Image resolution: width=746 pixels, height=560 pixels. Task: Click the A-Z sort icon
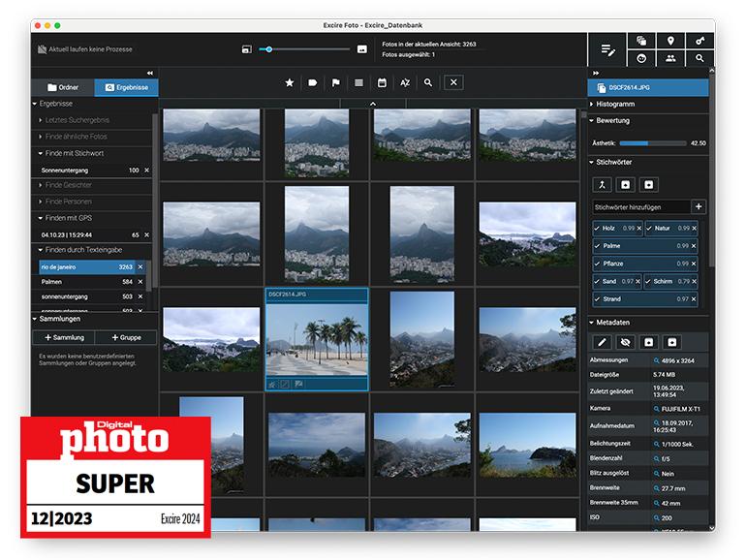(x=405, y=83)
